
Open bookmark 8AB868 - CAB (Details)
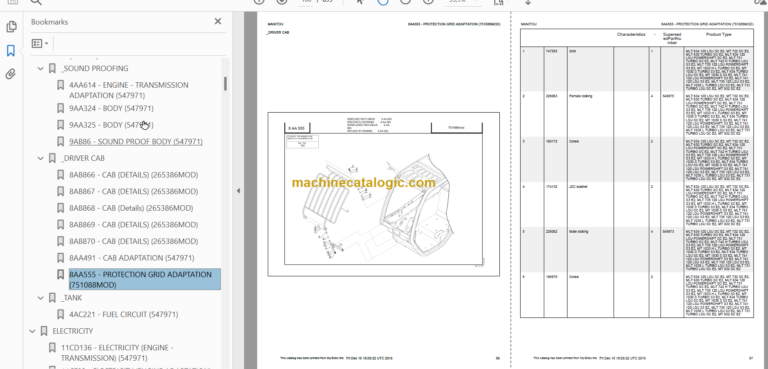point(131,208)
